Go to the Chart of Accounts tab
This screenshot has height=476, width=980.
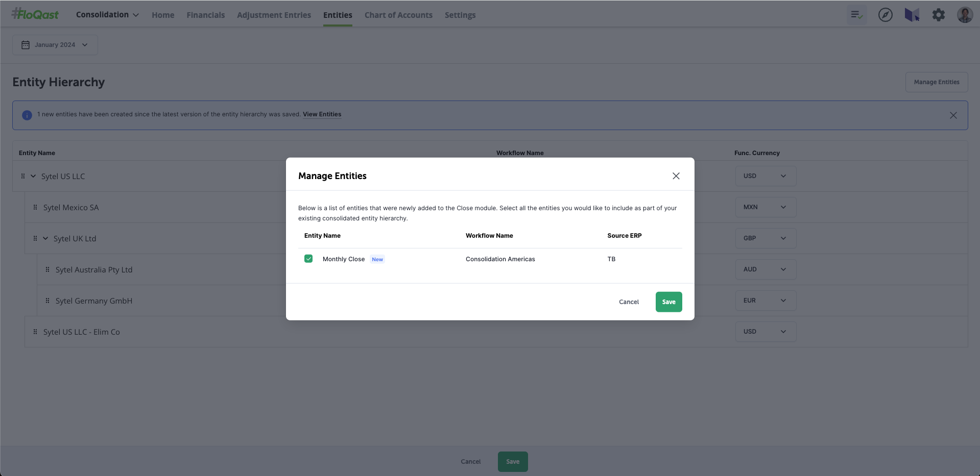pos(398,15)
